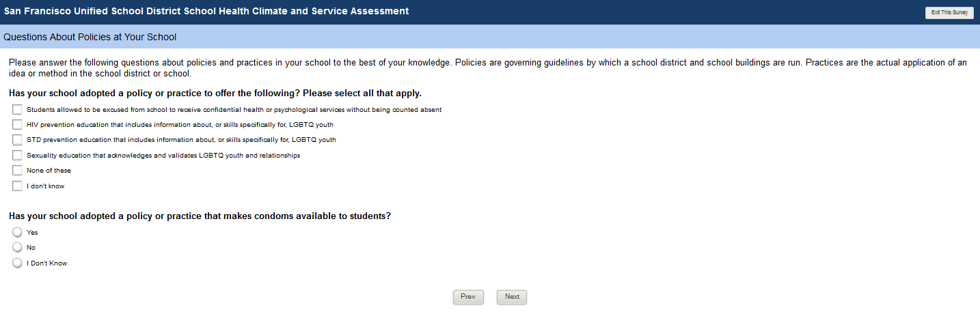Select the No radio button
Screen dimensions: 980x331
[x=17, y=248]
